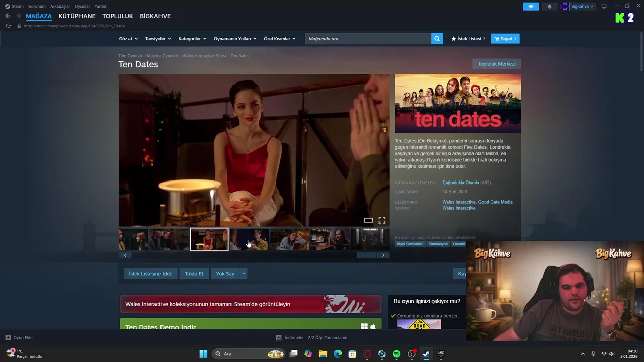This screenshot has height=362, width=644.
Task: Open Copilot from the taskbar
Action: 308,354
